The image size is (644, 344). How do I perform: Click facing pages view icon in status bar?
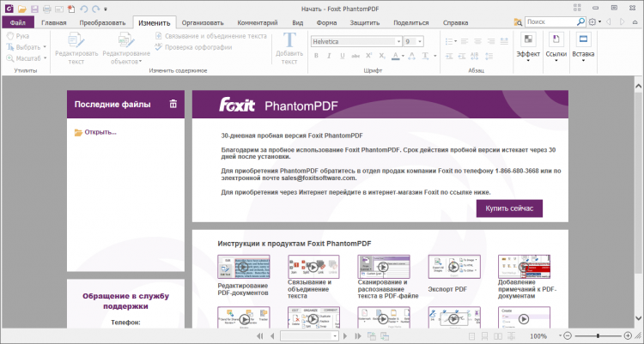coord(498,336)
